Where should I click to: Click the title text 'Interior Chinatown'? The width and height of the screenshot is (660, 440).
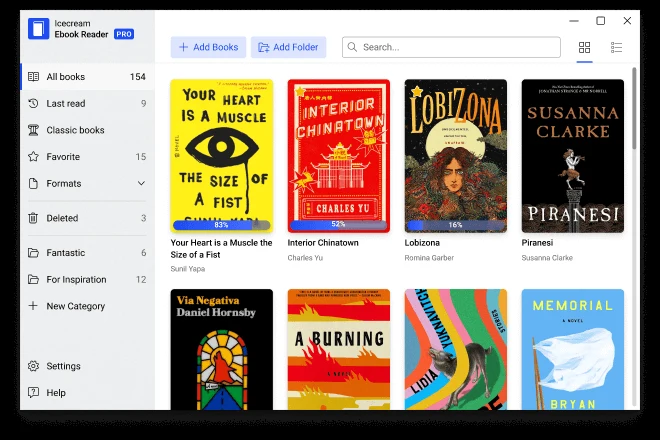(x=323, y=243)
